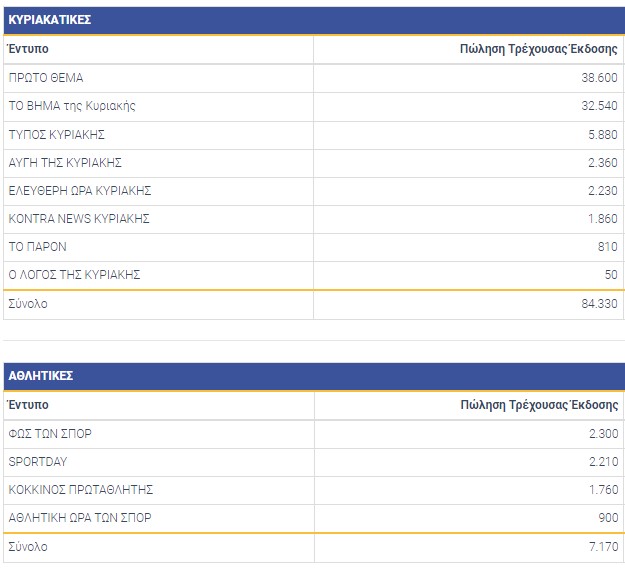This screenshot has height=586, width=625.
Task: Click the KONTRA NEWS ΚΥΡΙΑΚΗΣ entry
Action: (x=79, y=218)
